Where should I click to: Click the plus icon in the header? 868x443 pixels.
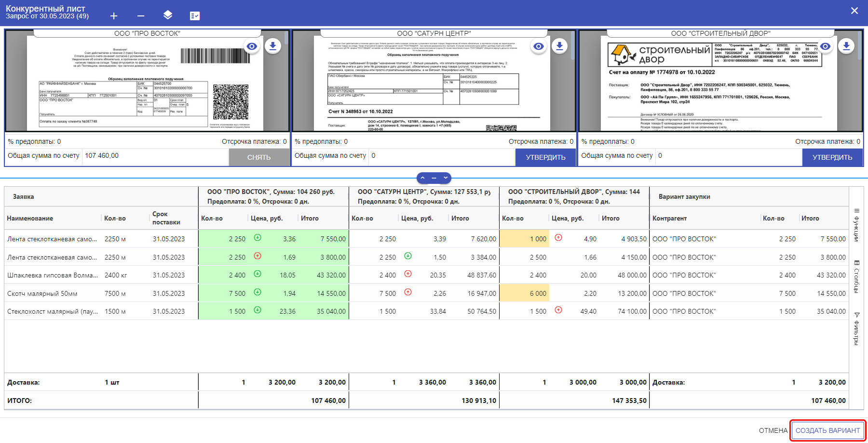tap(114, 16)
